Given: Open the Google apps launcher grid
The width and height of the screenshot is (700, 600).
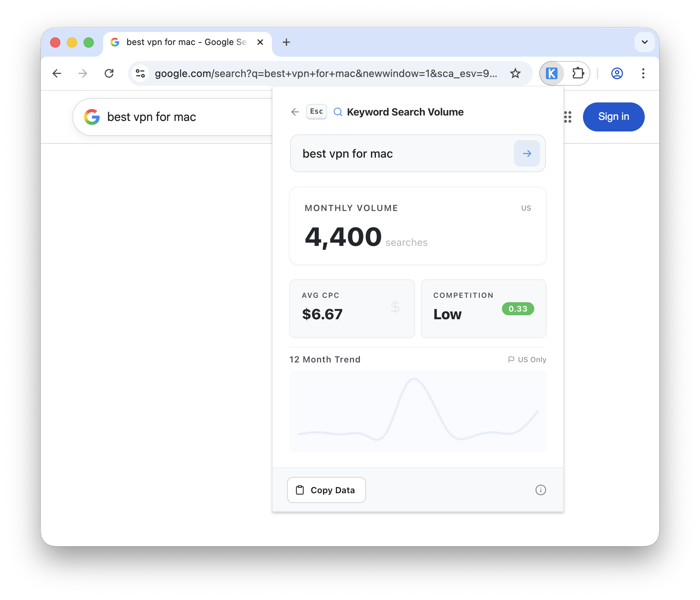Looking at the screenshot, I should click(567, 117).
